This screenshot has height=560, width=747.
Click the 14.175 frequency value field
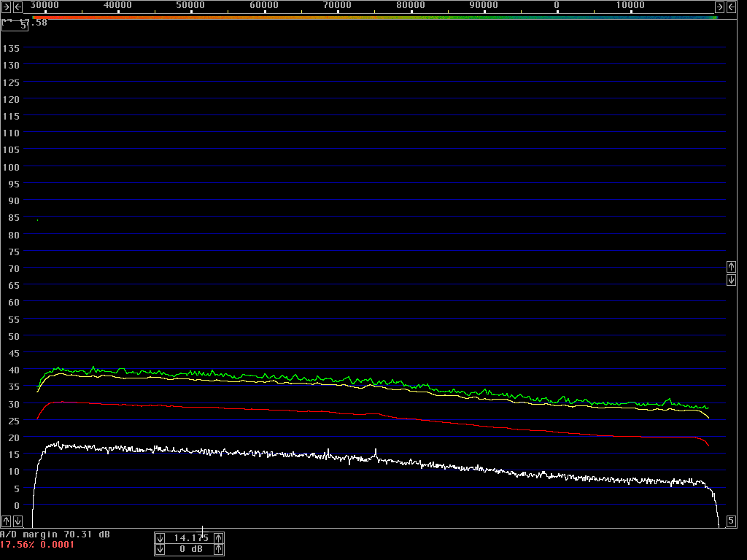(190, 538)
